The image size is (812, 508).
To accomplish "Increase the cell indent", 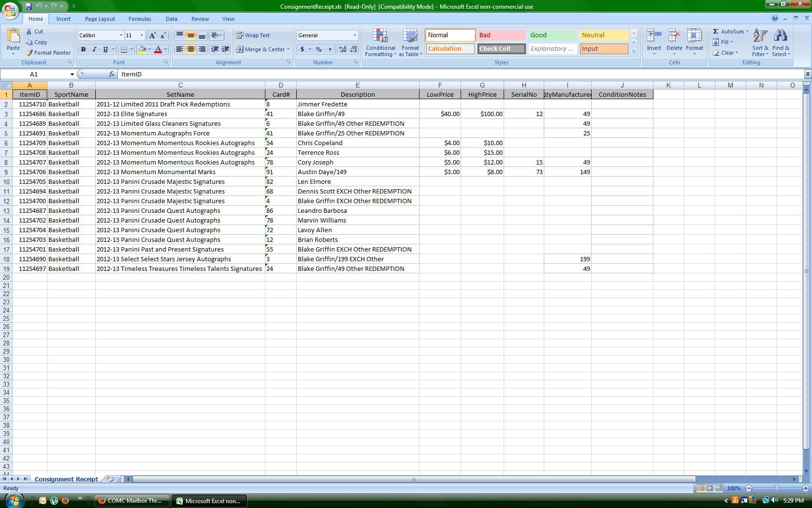I will (x=225, y=49).
